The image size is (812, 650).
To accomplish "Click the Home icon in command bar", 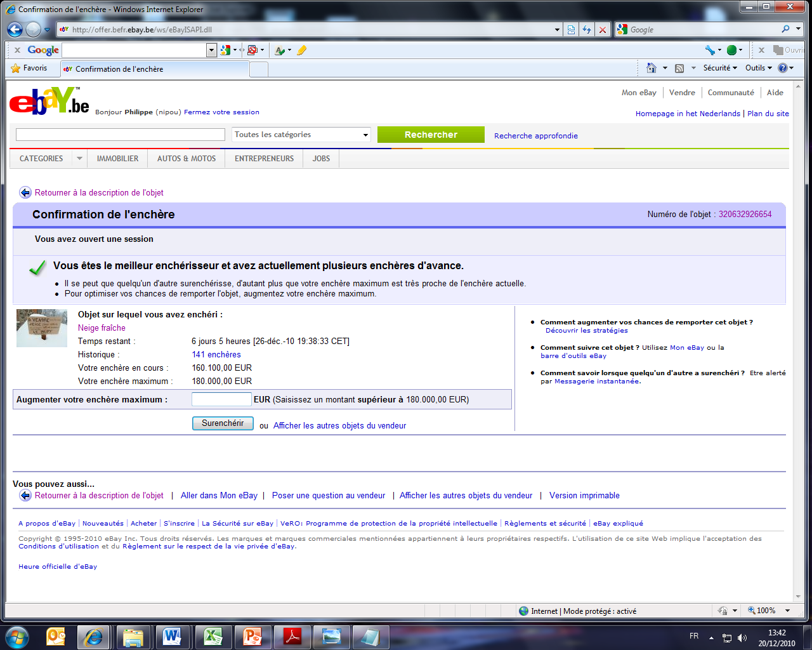I will (651, 68).
